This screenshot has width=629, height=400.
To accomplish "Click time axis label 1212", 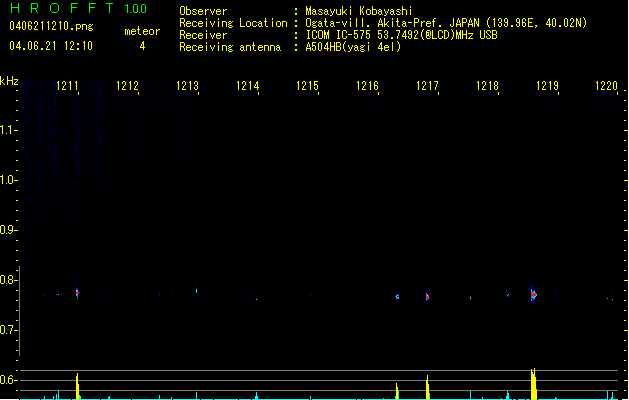I will [x=127, y=86].
